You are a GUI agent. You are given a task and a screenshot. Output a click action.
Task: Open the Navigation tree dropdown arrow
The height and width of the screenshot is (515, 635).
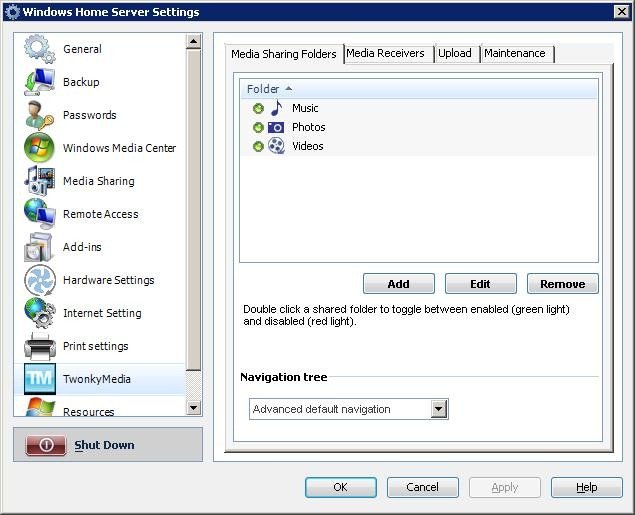(x=439, y=409)
